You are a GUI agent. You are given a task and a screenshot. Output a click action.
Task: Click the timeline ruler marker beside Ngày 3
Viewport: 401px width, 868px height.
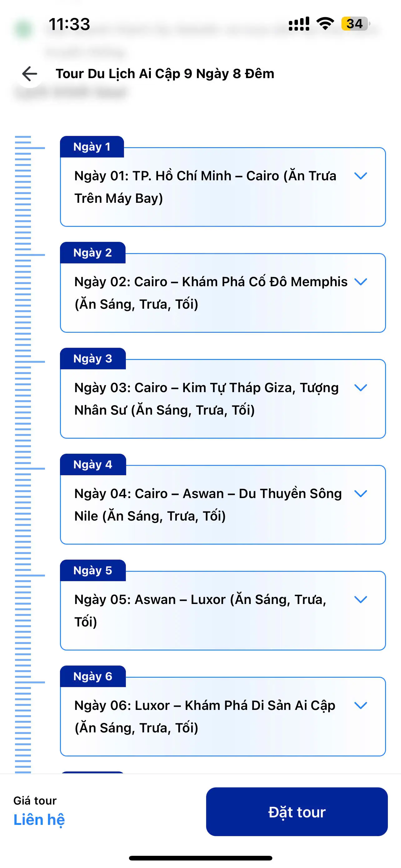[x=30, y=362]
